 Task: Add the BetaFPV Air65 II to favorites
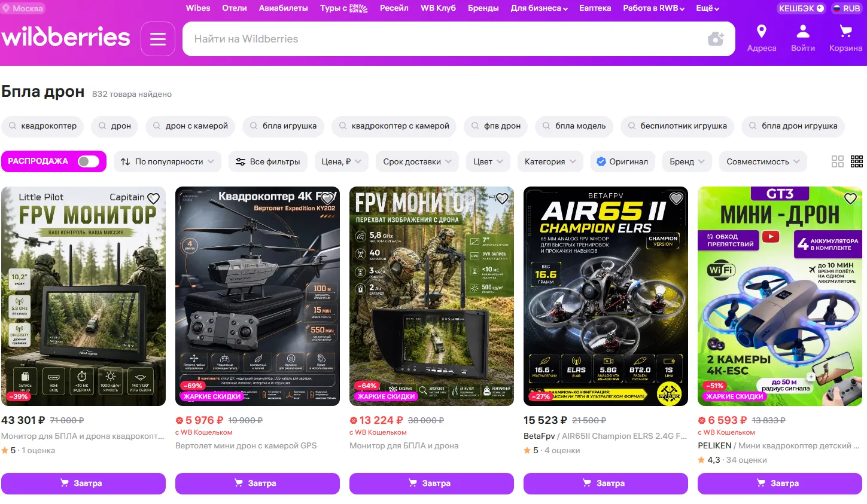676,198
